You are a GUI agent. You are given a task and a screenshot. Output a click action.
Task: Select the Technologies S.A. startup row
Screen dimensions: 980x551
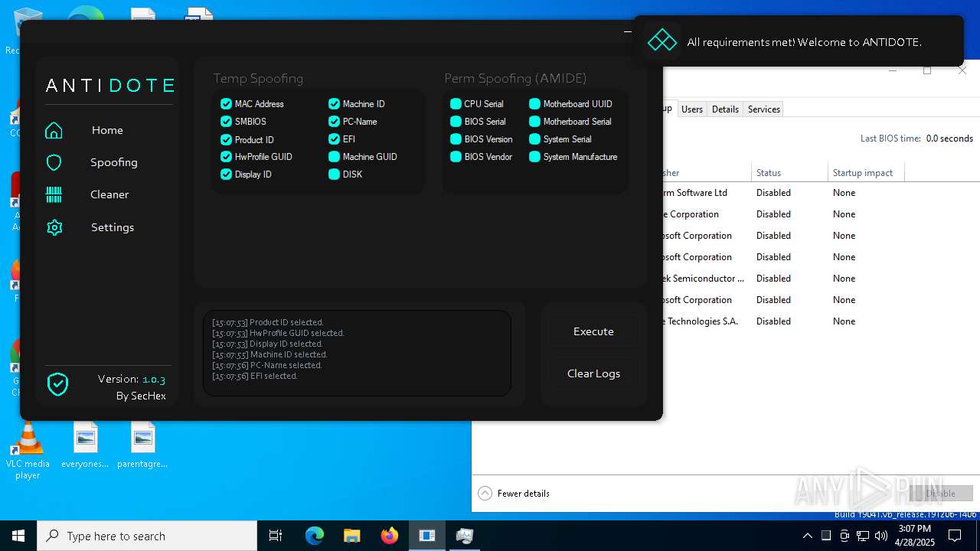(x=821, y=321)
